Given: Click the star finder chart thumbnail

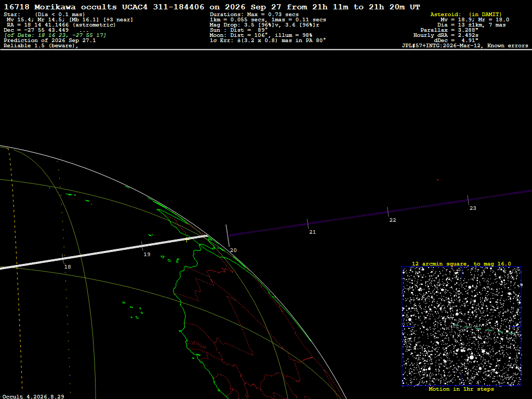Looking at the screenshot, I should (x=461, y=326).
